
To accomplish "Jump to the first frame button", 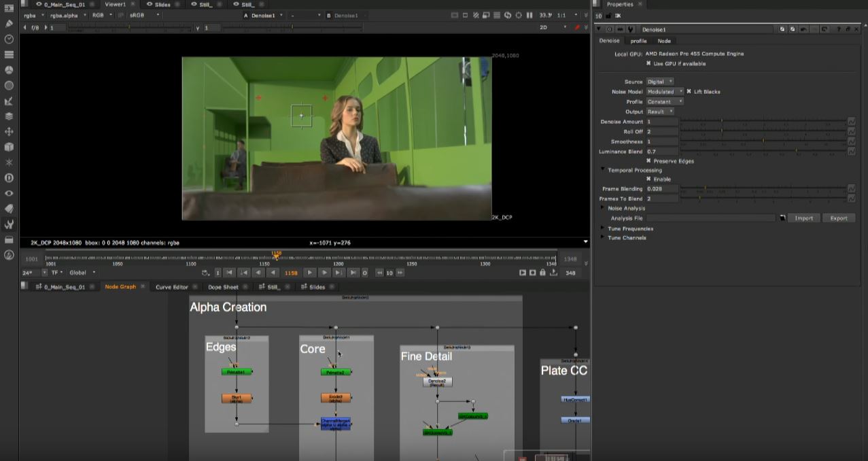I will click(x=229, y=273).
